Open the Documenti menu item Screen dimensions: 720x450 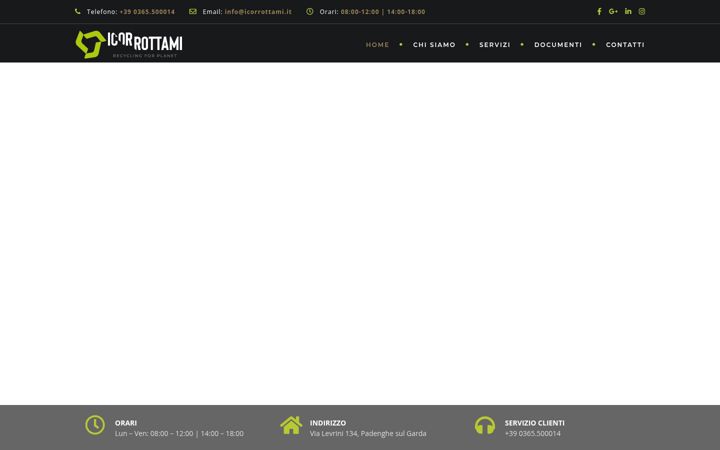(x=558, y=45)
